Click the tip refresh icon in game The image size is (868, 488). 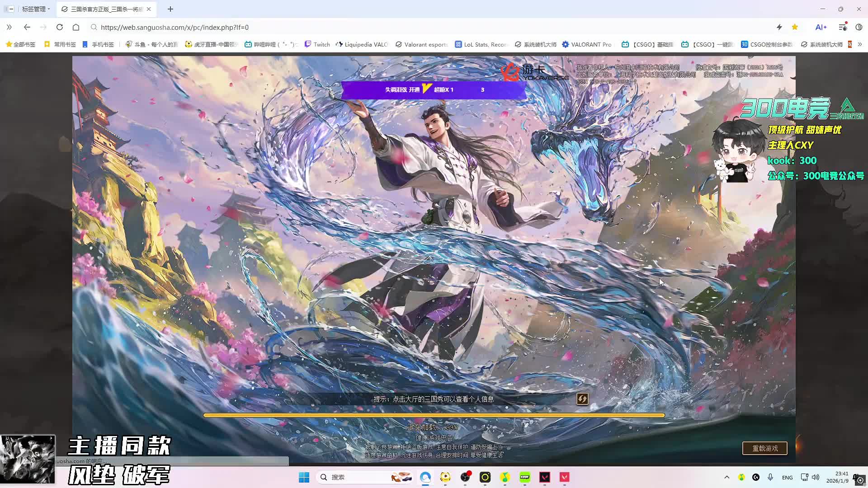point(582,399)
